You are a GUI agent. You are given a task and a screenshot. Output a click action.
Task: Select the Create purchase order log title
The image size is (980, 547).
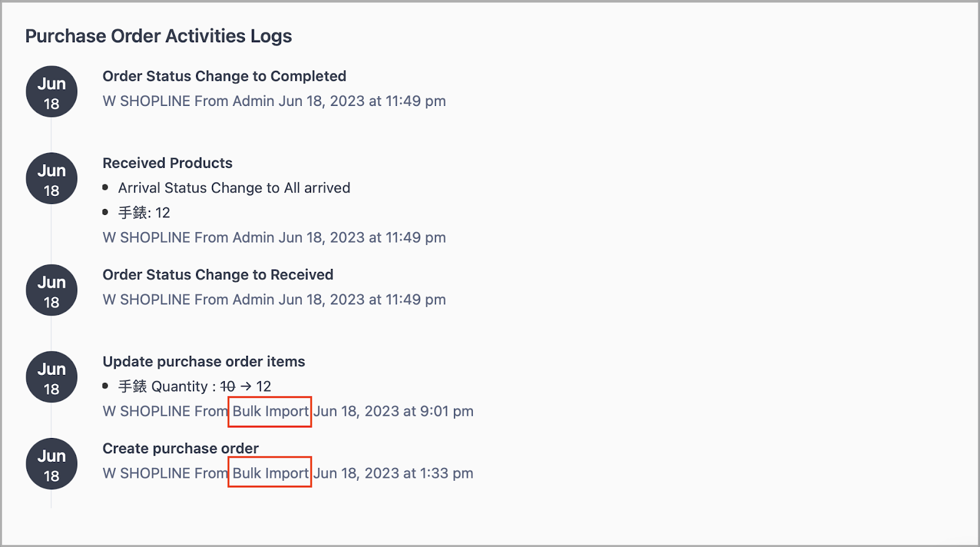click(180, 448)
